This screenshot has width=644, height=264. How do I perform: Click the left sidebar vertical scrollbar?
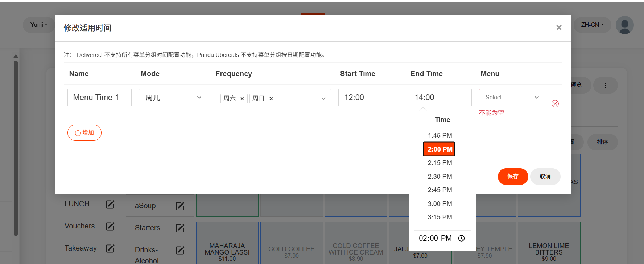click(16, 148)
